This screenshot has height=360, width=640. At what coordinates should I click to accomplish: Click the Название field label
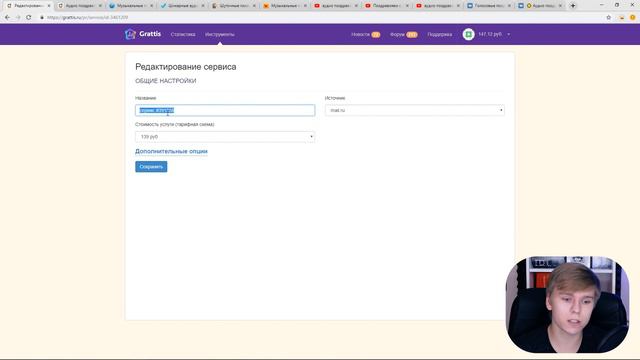(146, 98)
